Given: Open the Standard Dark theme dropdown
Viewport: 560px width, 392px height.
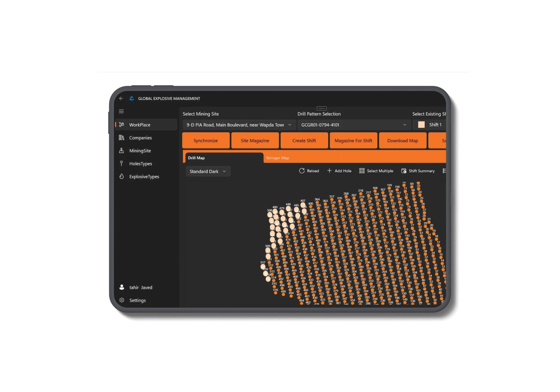Looking at the screenshot, I should [x=208, y=172].
